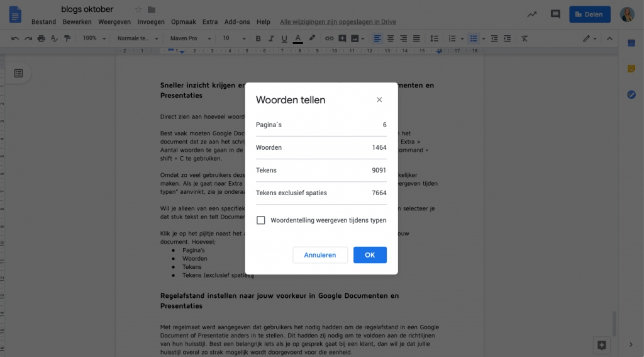Click the OK button
This screenshot has width=644, height=357.
(x=370, y=255)
